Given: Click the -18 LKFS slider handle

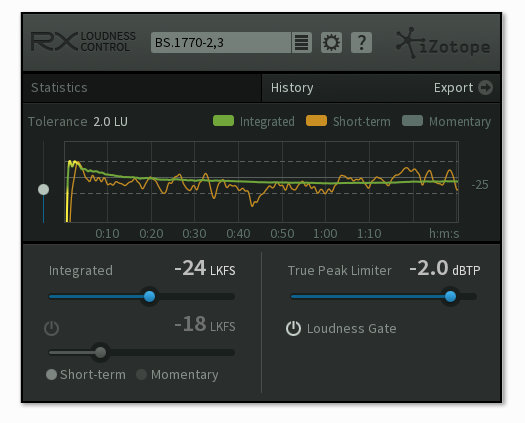Looking at the screenshot, I should (100, 352).
